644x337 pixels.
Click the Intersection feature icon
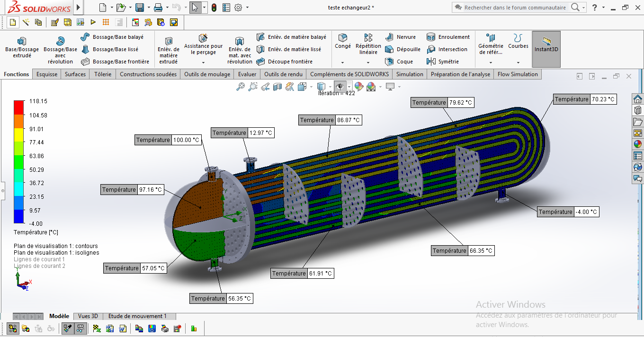pos(431,49)
